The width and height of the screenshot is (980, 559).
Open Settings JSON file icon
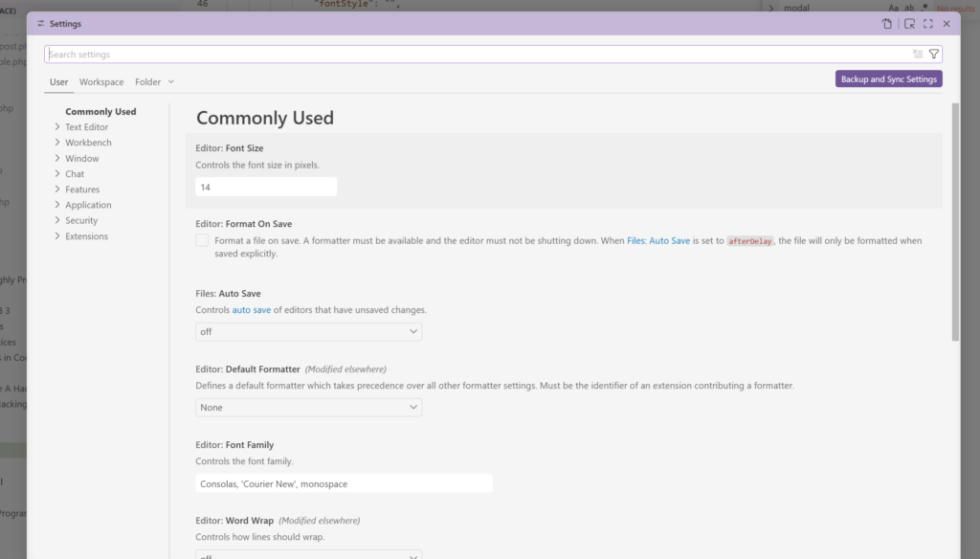pyautogui.click(x=887, y=24)
